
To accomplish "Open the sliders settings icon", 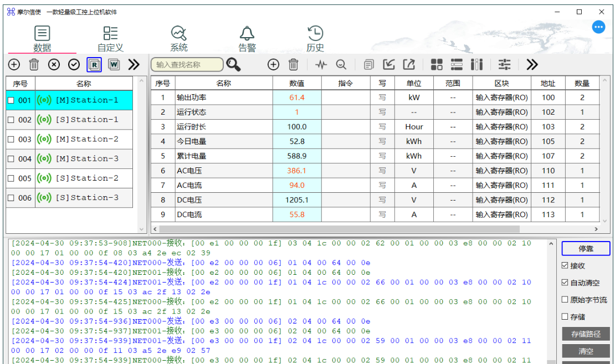I will [504, 64].
